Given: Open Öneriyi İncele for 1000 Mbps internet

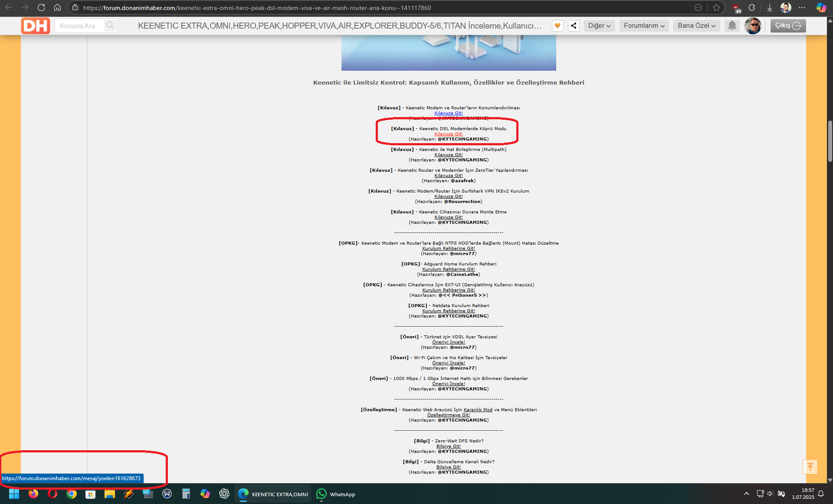Looking at the screenshot, I should pos(449,384).
